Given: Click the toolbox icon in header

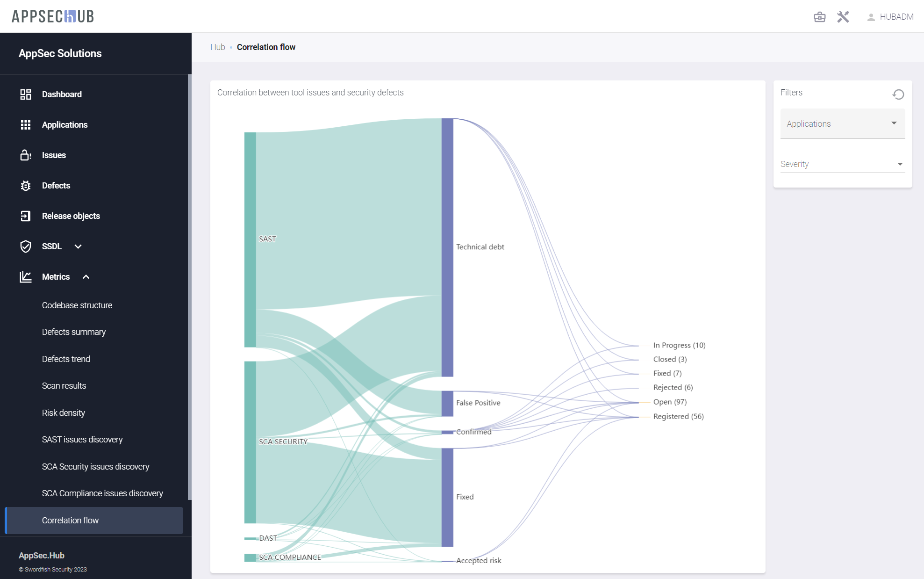Looking at the screenshot, I should tap(819, 17).
